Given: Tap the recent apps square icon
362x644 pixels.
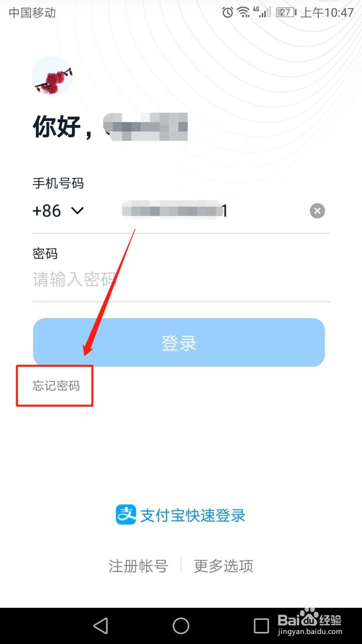Looking at the screenshot, I should (x=261, y=626).
